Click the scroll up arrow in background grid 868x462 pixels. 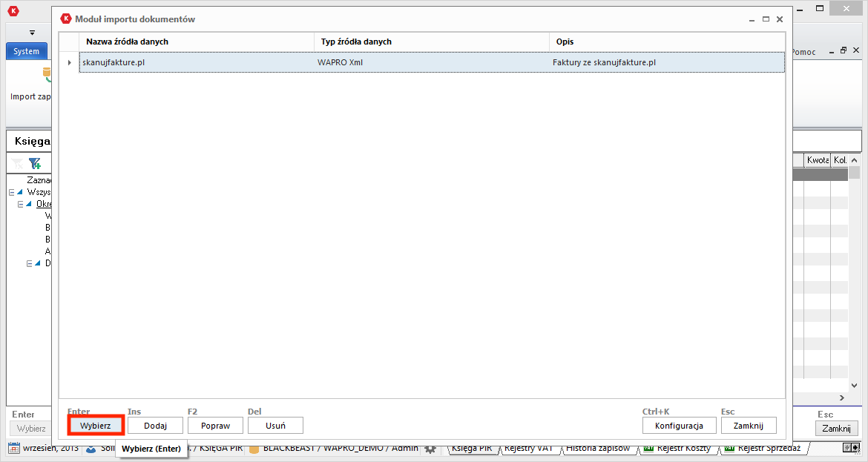point(855,160)
